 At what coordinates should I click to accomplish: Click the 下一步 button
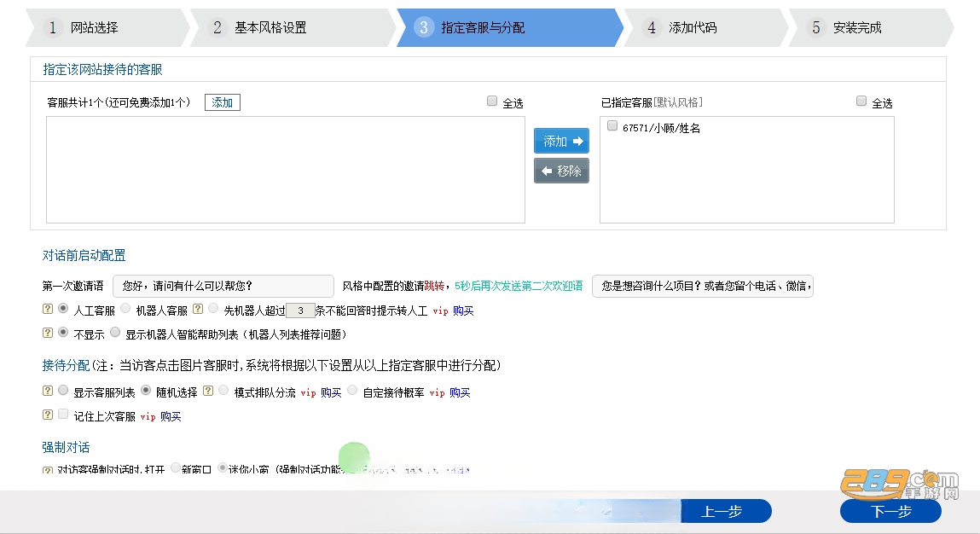[x=890, y=512]
